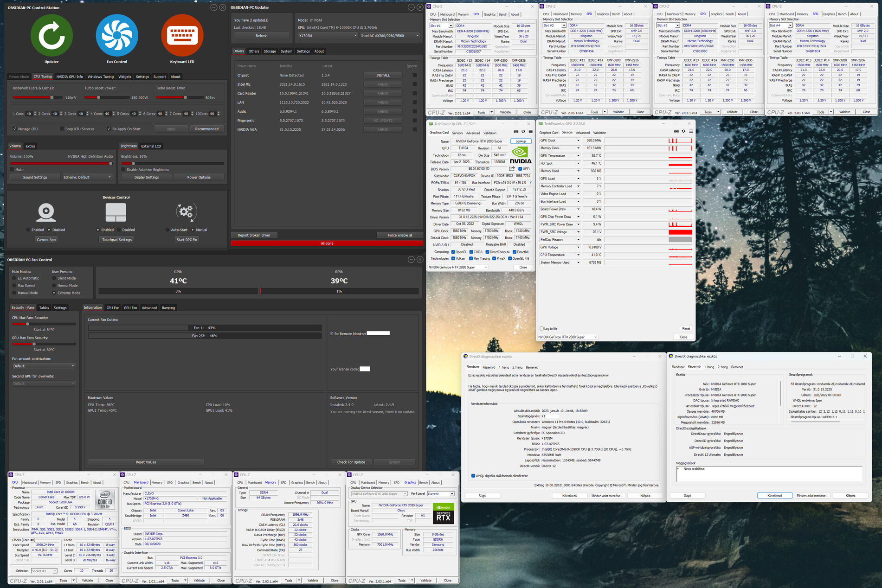Viewport: 882px width, 588px height.
Task: Click the IP for Remote Monitor field
Action: (378, 333)
